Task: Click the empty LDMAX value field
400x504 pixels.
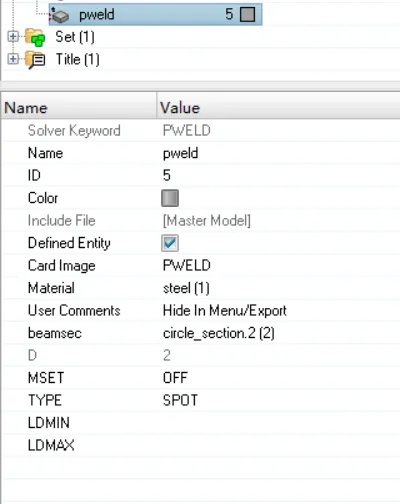Action: [280, 445]
